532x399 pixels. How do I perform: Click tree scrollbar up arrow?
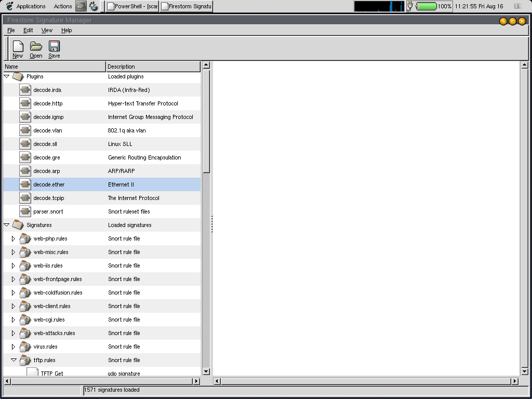206,65
